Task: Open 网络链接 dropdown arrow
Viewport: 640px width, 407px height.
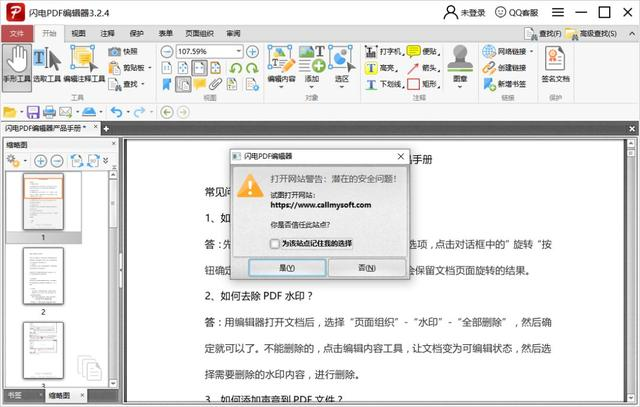Action: pos(531,51)
